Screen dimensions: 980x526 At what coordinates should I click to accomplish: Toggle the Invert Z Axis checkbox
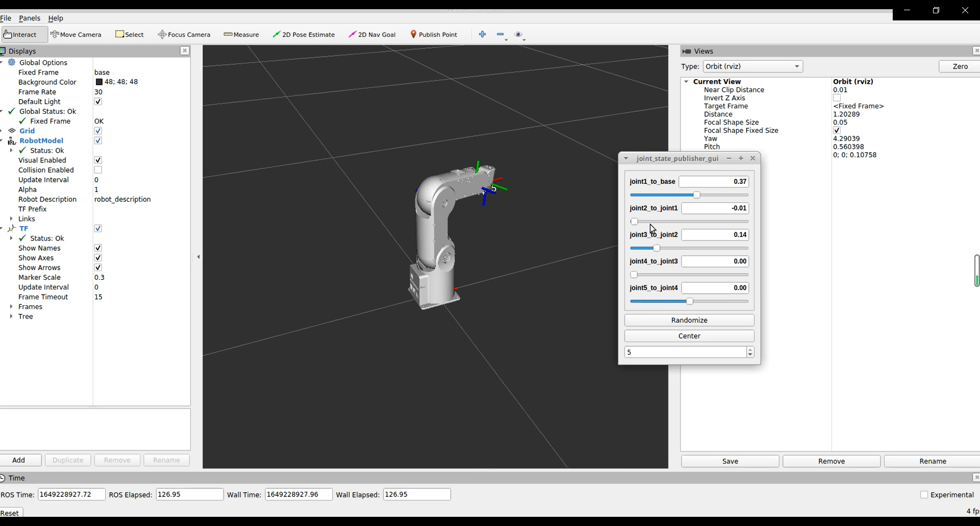pyautogui.click(x=837, y=98)
